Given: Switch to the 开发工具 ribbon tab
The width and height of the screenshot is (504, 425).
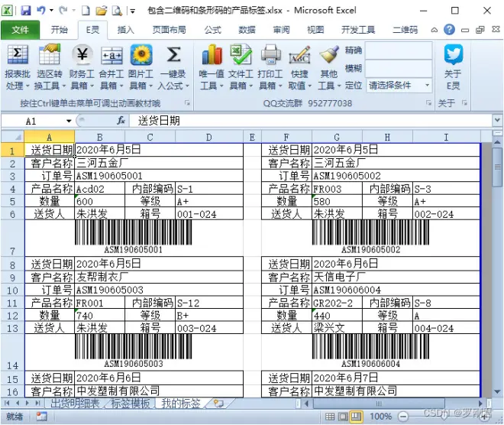Looking at the screenshot, I should point(358,30).
